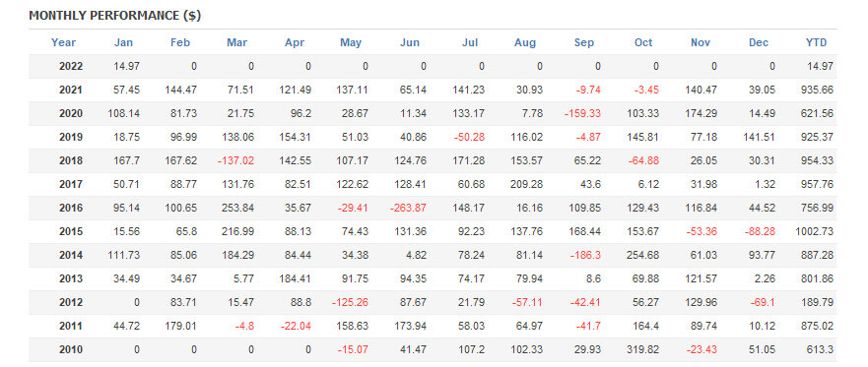
Task: Click the -137.02 Mar 2018 cell
Action: click(x=234, y=160)
